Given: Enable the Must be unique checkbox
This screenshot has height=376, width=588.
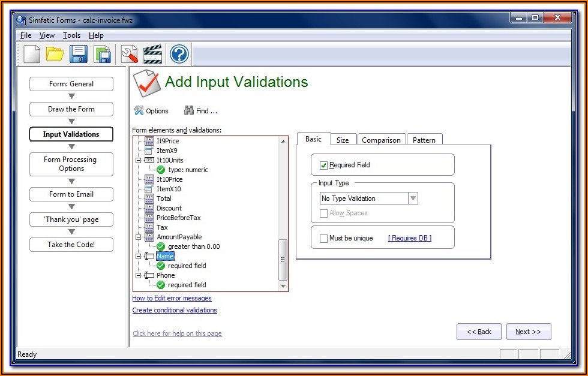Looking at the screenshot, I should click(324, 238).
